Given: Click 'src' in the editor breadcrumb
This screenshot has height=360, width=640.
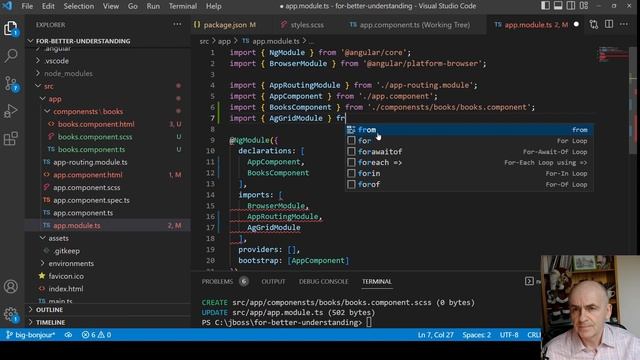Looking at the screenshot, I should pyautogui.click(x=204, y=41).
